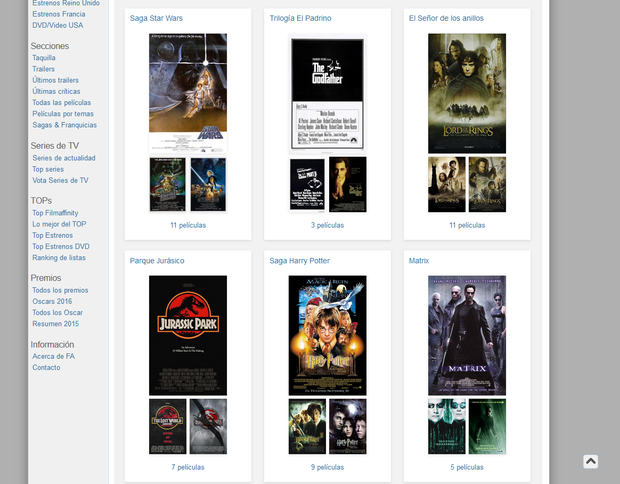Screen dimensions: 620x484
Task: Open Resumen 2015 link
Action: (x=55, y=323)
